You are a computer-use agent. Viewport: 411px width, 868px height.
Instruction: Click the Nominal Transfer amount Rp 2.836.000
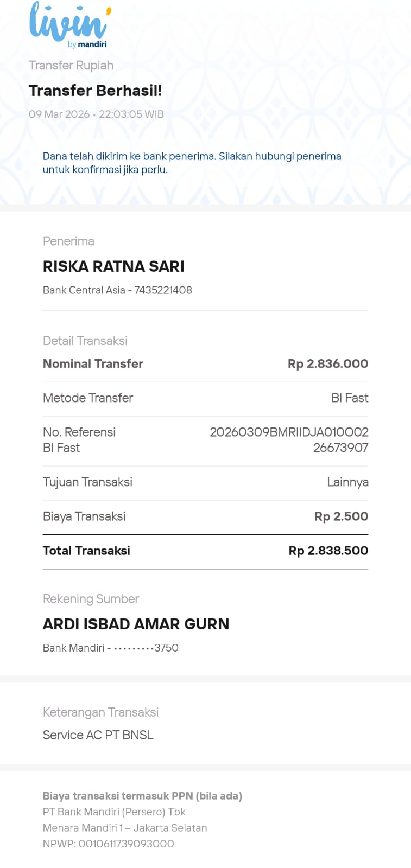pos(327,364)
